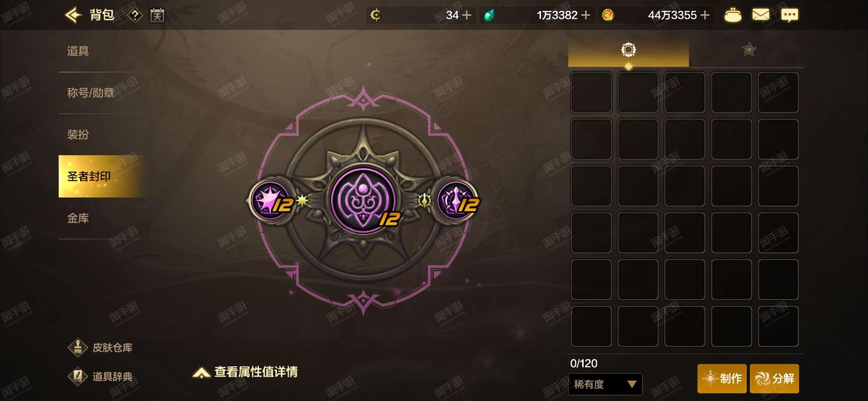This screenshot has height=401, width=868.
Task: Open the 金库 tab
Action: coord(78,218)
